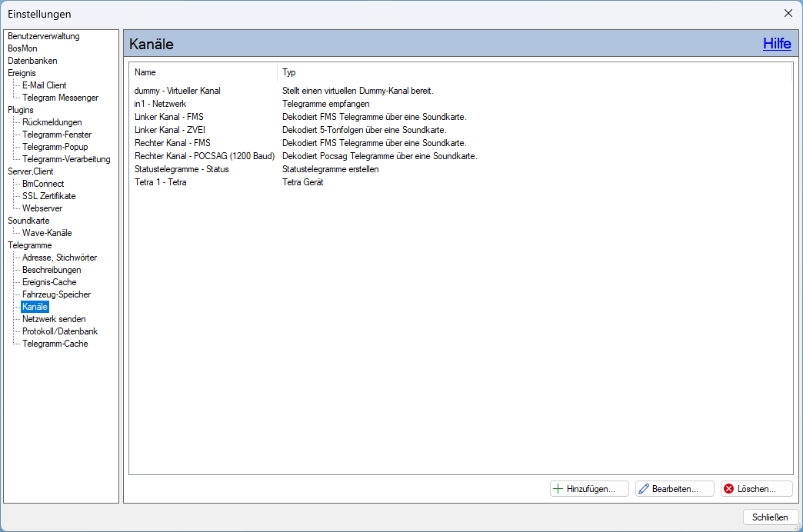Click the green plus icon on Hinzufügen
Screen dimensions: 803x532
click(x=558, y=488)
